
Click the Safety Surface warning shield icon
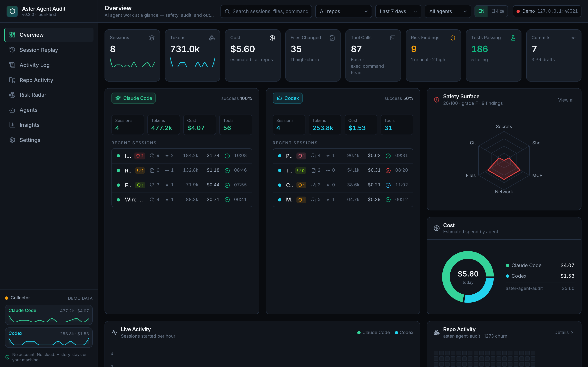click(437, 100)
